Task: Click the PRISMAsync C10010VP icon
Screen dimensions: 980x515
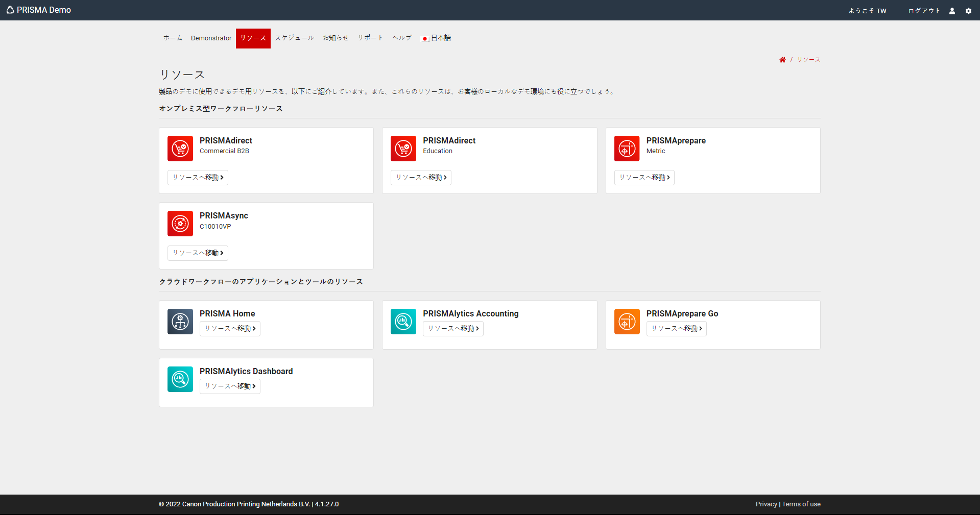Action: (x=180, y=224)
